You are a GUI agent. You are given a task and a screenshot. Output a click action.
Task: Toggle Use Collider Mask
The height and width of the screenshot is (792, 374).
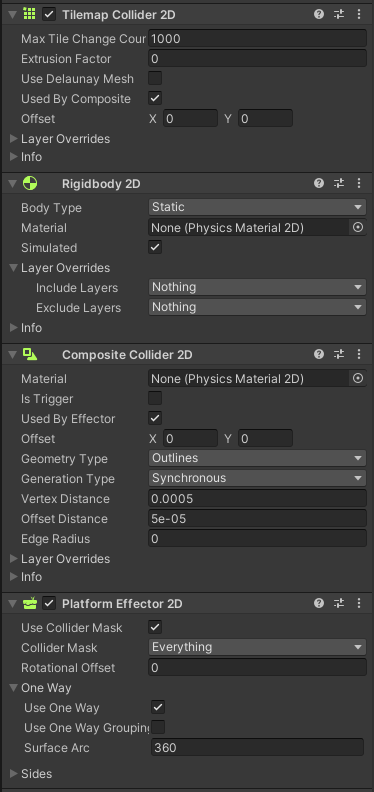click(x=155, y=627)
